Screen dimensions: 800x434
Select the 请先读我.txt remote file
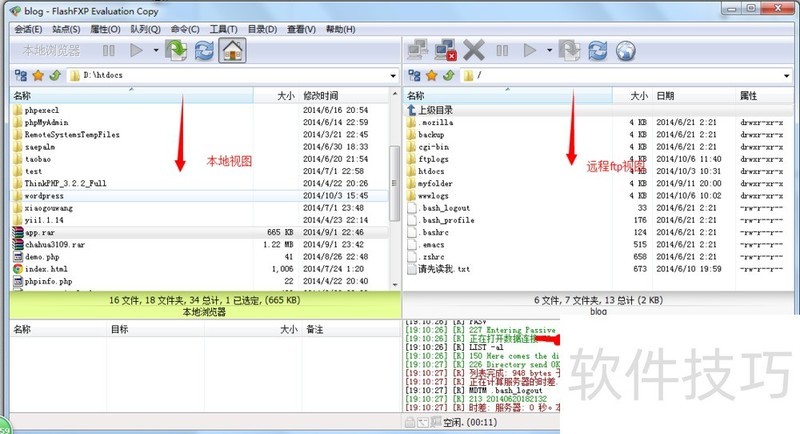click(444, 269)
